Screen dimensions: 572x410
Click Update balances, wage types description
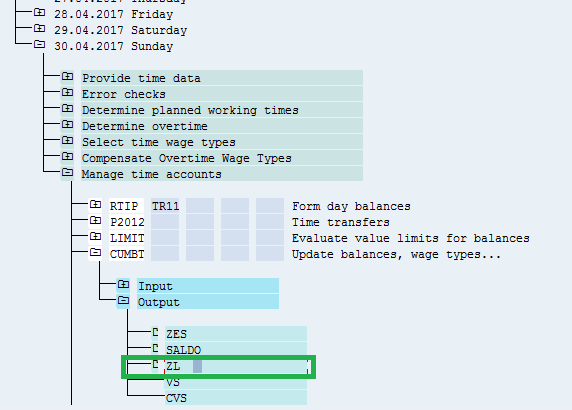(x=397, y=254)
